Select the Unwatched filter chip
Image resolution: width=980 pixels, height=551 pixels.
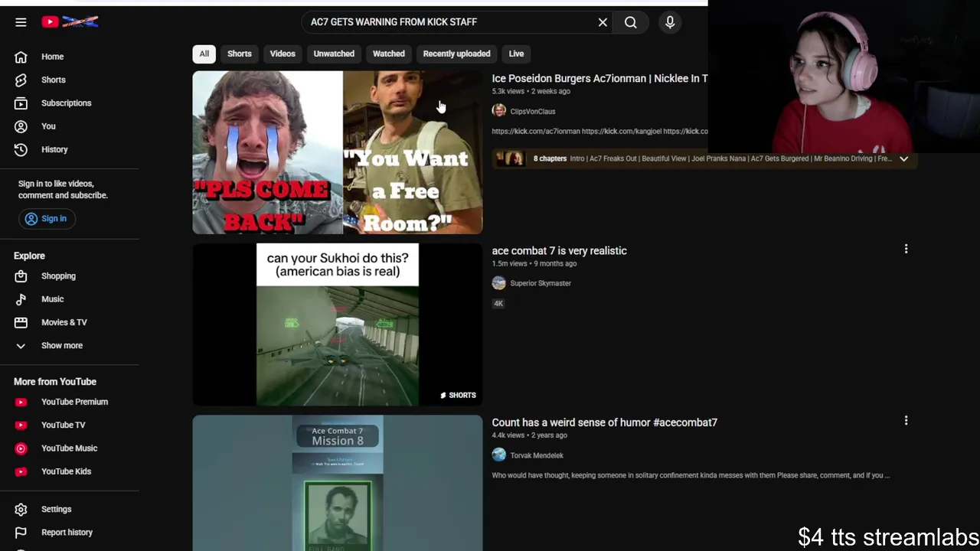click(334, 54)
